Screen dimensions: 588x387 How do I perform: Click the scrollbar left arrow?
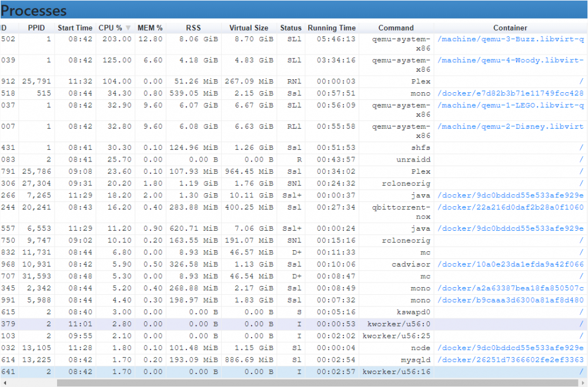5,383
